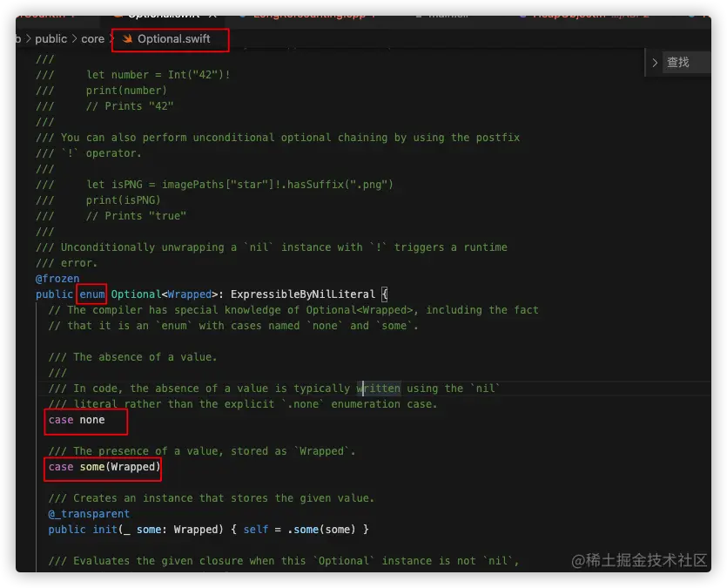
Task: Click comment '// Prints "42"'
Action: 130,106
